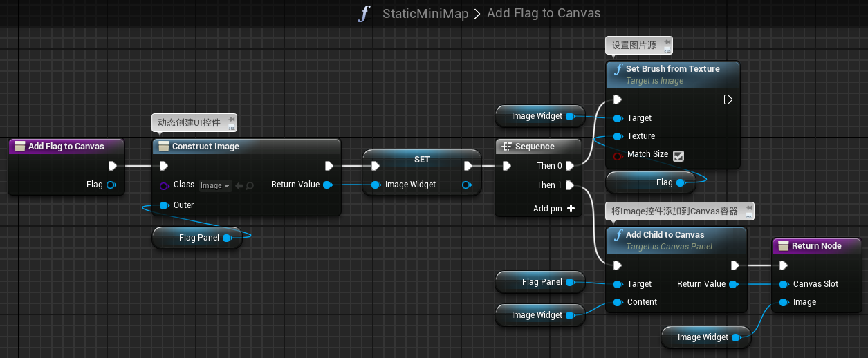Click pin of Image Widget below Return Node

point(736,337)
